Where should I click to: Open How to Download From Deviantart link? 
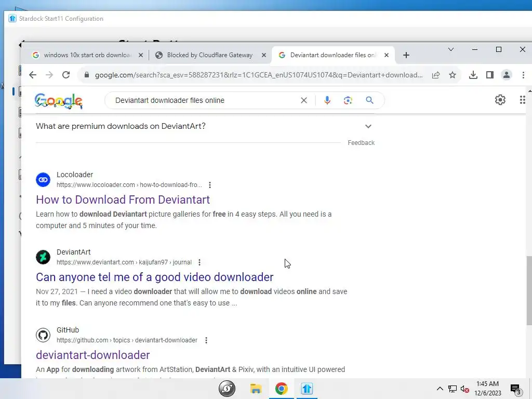(123, 199)
